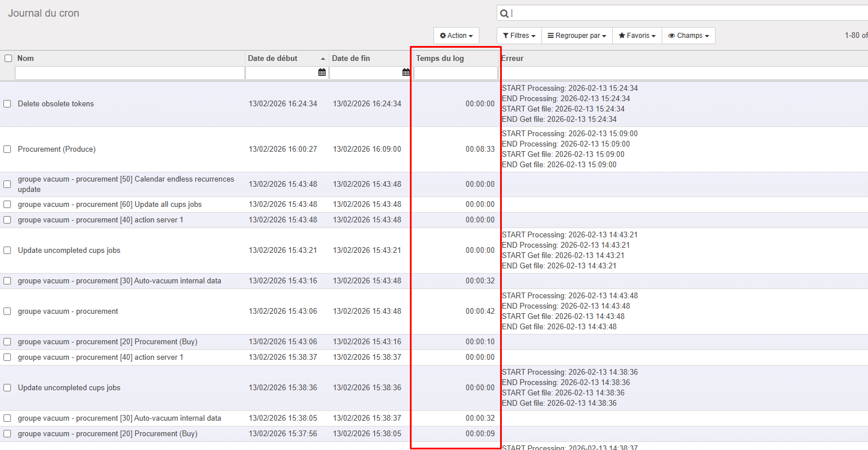Open the groupe vacuum - procurement record
This screenshot has width=868, height=450.
68,311
